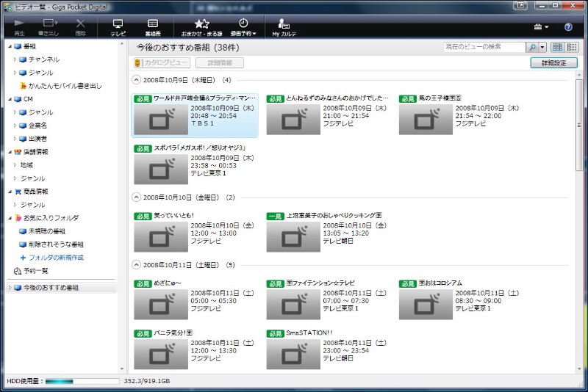The height and width of the screenshot is (392, 588).
Task: Expand the チャンネル tree node
Action: [x=15, y=59]
